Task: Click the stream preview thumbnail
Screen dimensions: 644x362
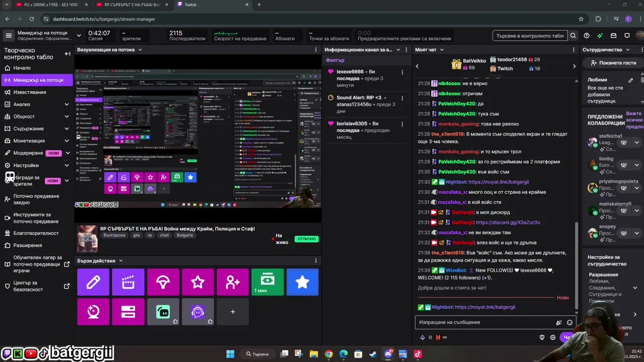Action: 198,138
